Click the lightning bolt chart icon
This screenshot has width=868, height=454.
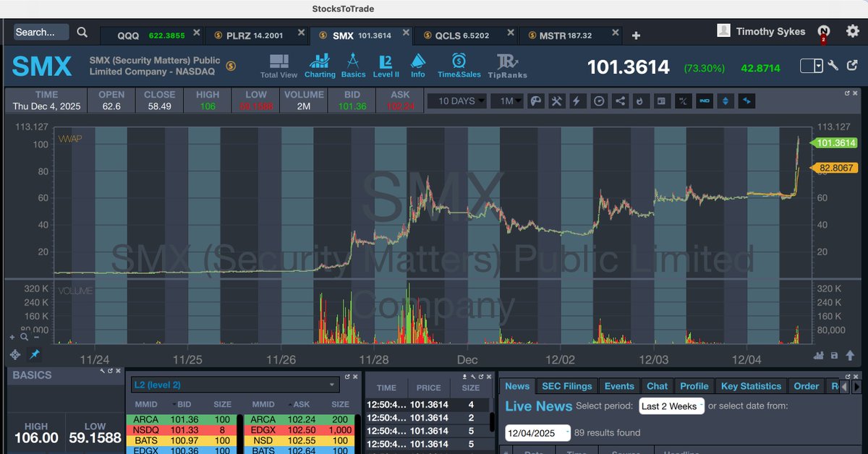577,101
